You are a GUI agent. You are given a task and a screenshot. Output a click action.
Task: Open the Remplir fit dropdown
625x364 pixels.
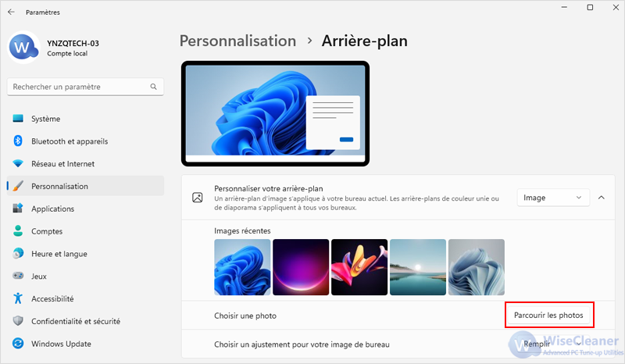(553, 344)
